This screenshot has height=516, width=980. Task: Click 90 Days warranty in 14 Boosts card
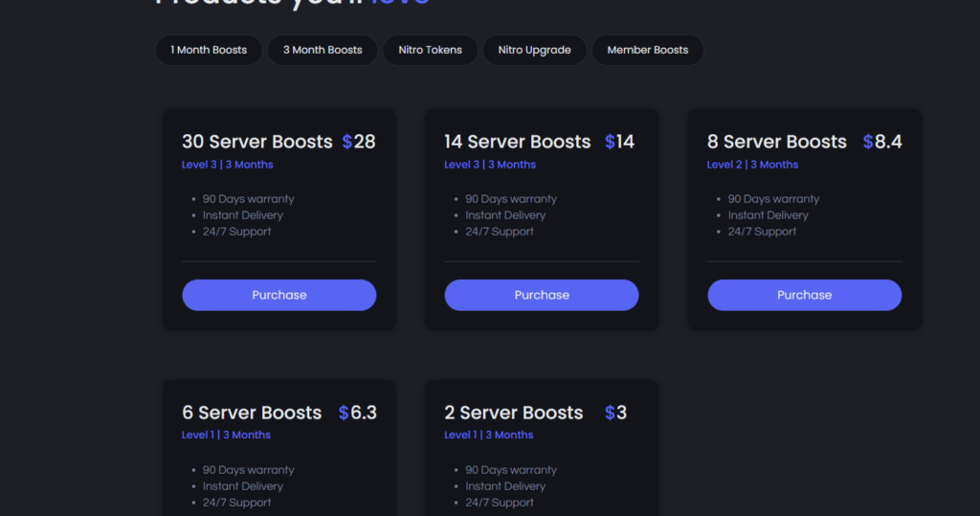click(x=510, y=199)
